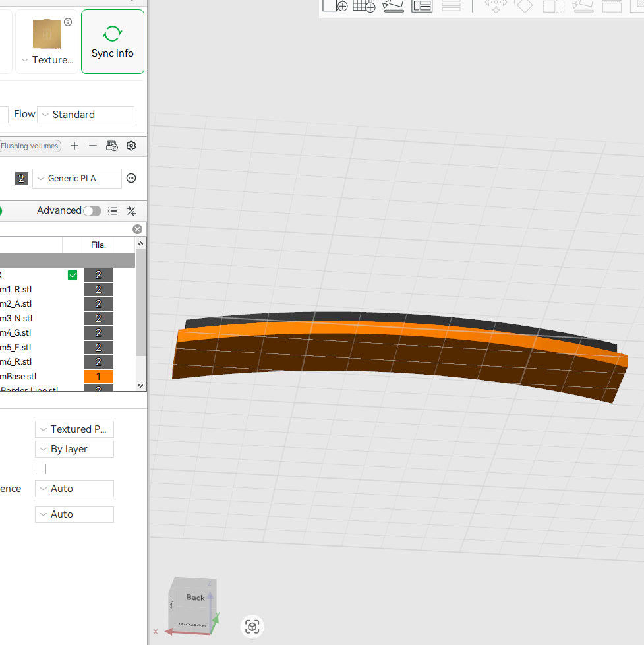Image resolution: width=644 pixels, height=645 pixels.
Task: Open filament options via ellipsis beside Generic PLA
Action: click(x=131, y=178)
